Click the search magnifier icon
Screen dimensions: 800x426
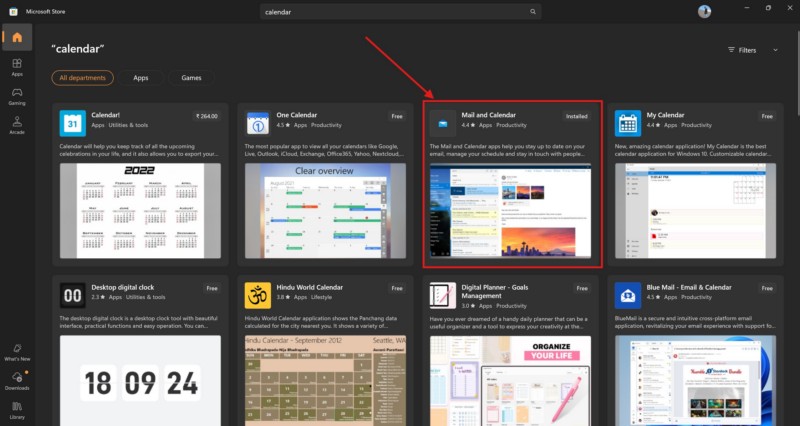coord(533,12)
